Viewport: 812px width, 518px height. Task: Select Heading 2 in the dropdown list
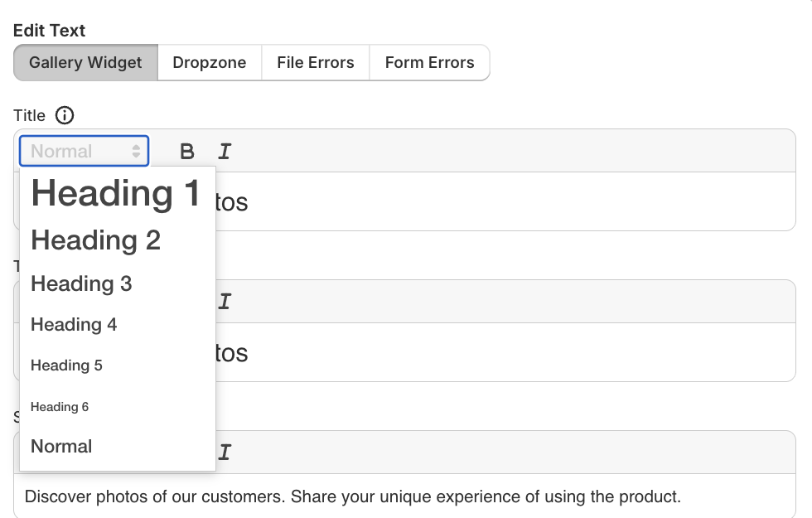[96, 240]
